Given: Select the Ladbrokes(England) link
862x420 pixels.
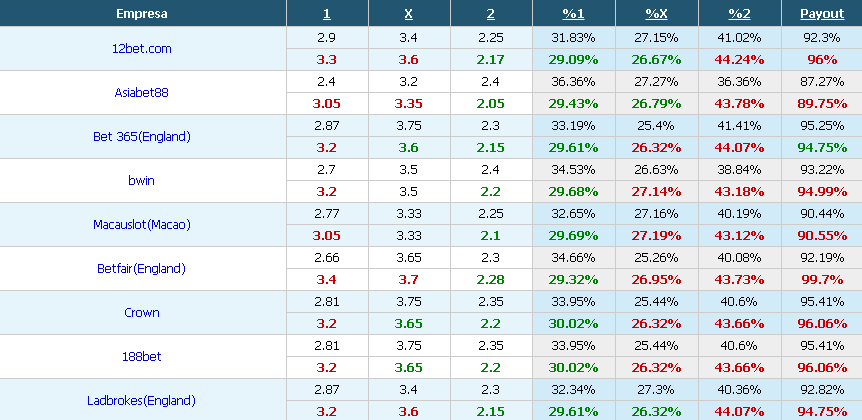Looking at the screenshot, I should coord(142,400).
